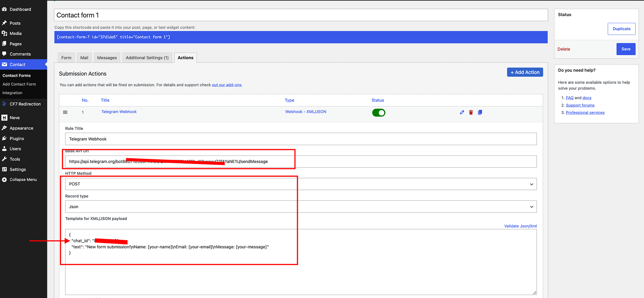Click the CF7 Redirection arrow icon

tap(4, 104)
